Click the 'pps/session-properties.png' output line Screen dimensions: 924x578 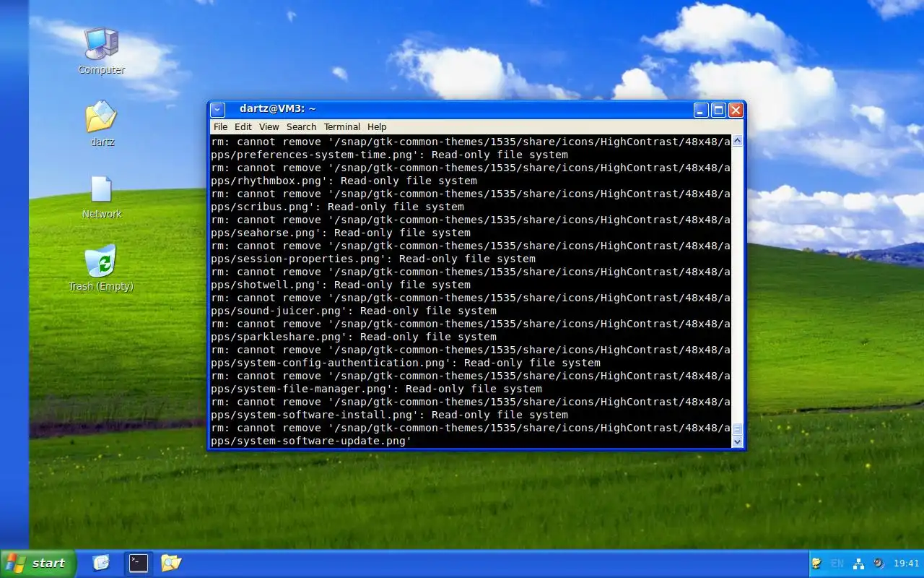point(373,259)
